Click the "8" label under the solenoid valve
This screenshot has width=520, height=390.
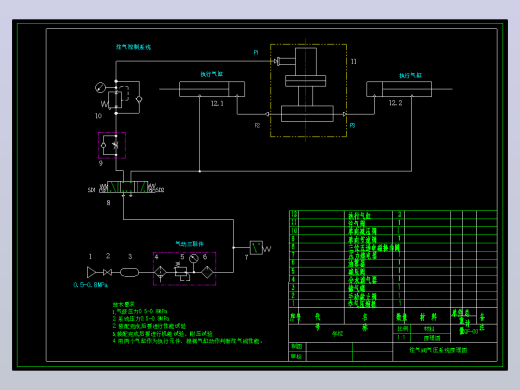[x=108, y=203]
